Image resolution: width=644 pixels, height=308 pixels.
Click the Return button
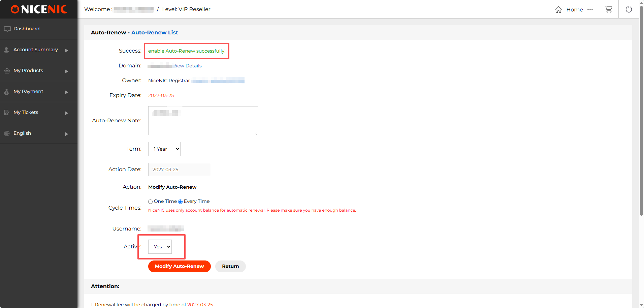[230, 266]
